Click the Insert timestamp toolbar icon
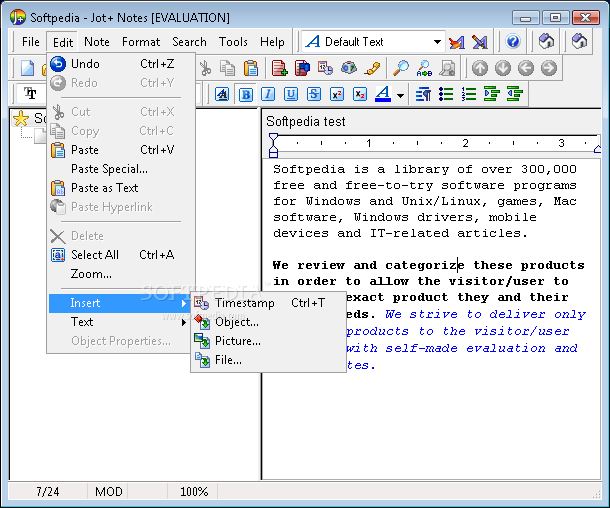610x508 pixels. (x=325, y=68)
